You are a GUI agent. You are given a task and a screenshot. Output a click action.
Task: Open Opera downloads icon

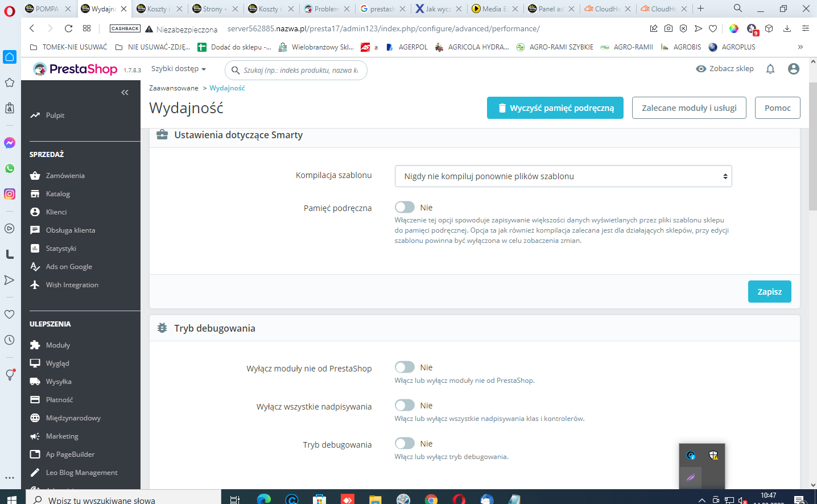point(787,28)
